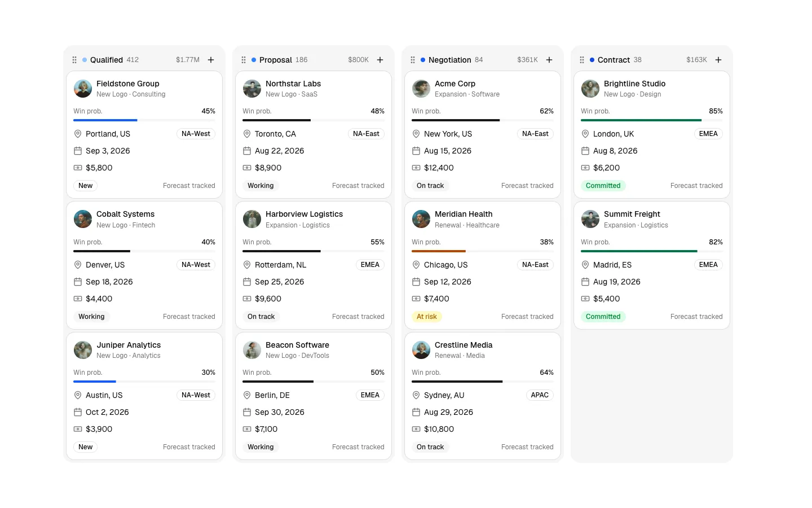The width and height of the screenshot is (812, 508).
Task: Click the calendar icon beside Sep 18, 2026
Action: click(x=78, y=282)
